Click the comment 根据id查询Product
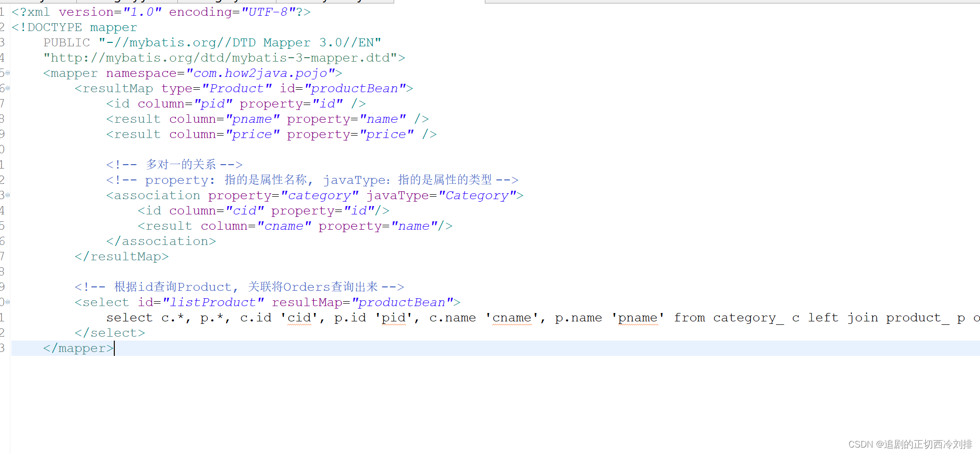The image size is (980, 454). pyautogui.click(x=239, y=287)
